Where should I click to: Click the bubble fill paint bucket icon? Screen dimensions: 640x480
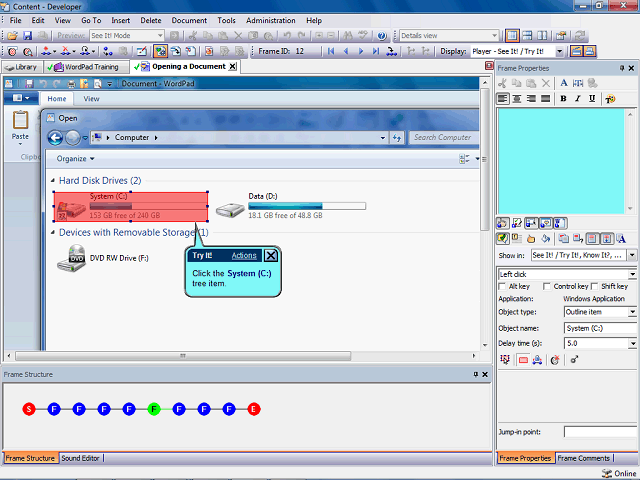(545, 239)
